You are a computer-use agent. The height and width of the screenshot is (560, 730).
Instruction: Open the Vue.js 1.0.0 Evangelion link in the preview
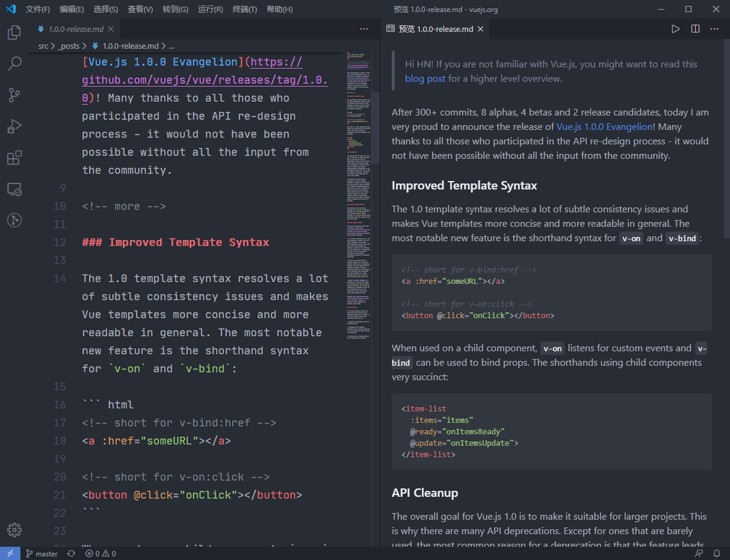tap(604, 126)
